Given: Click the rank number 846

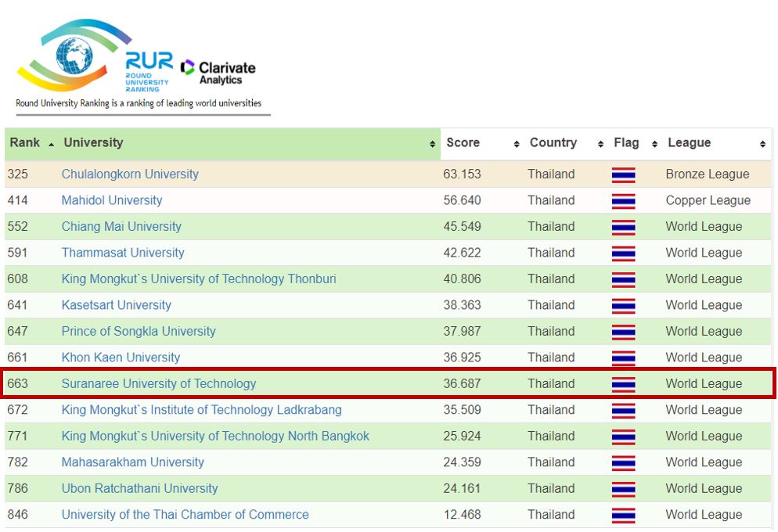Looking at the screenshot, I should (x=18, y=515).
